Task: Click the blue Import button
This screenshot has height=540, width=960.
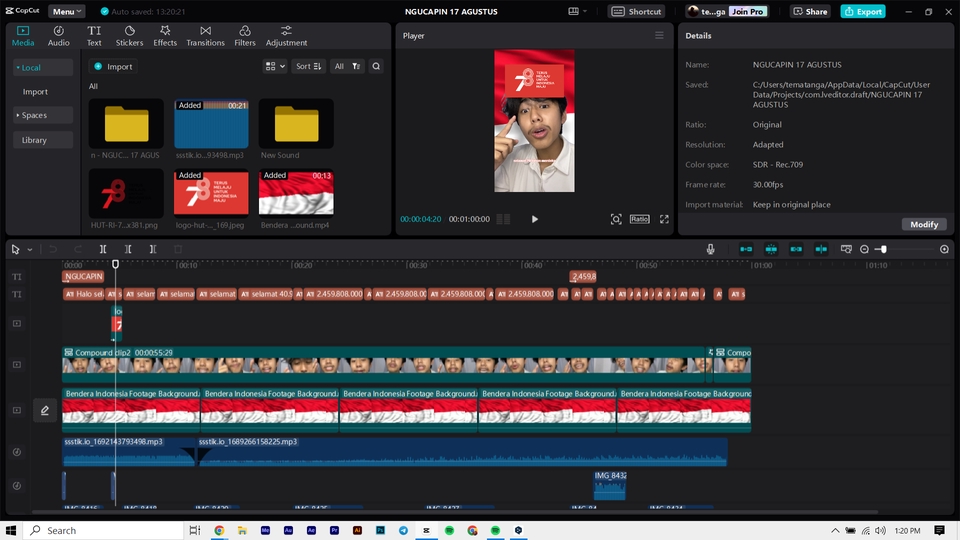Action: [113, 66]
